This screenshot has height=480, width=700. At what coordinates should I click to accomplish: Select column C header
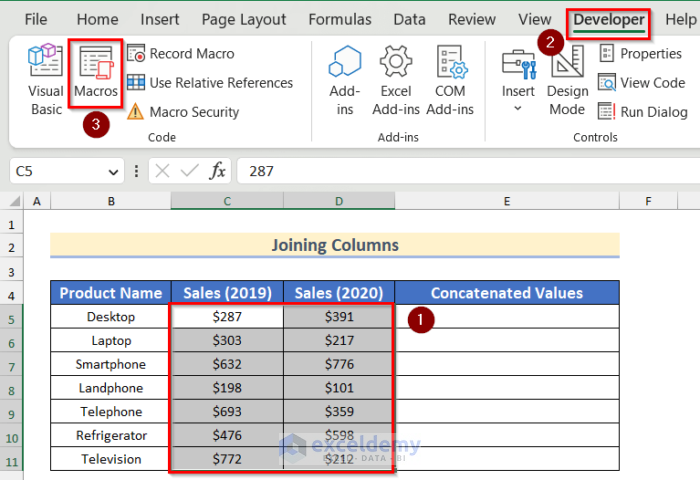[x=227, y=202]
